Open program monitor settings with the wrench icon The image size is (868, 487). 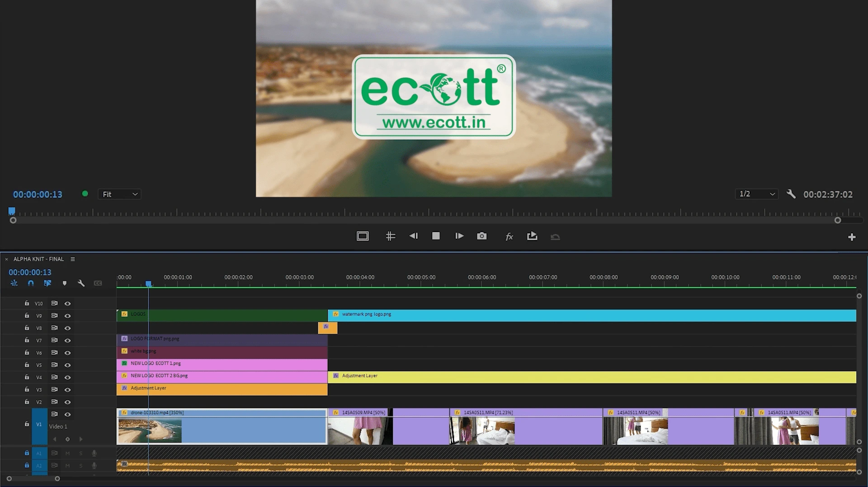click(791, 194)
